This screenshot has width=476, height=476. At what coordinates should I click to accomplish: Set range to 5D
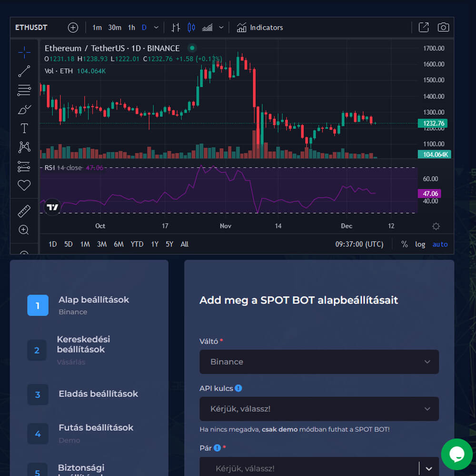(x=68, y=244)
